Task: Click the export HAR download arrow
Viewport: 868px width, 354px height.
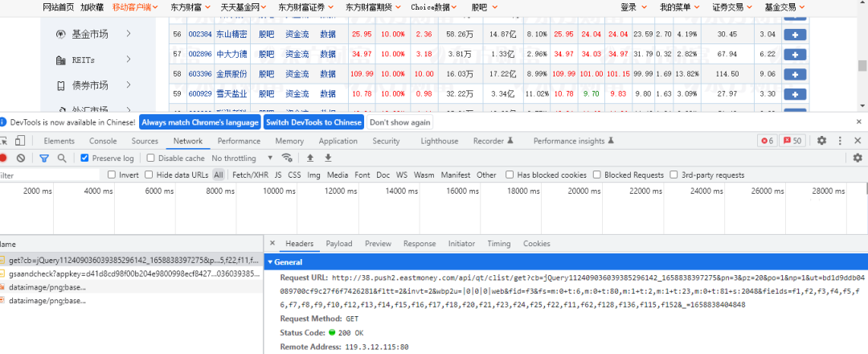Action: point(328,158)
